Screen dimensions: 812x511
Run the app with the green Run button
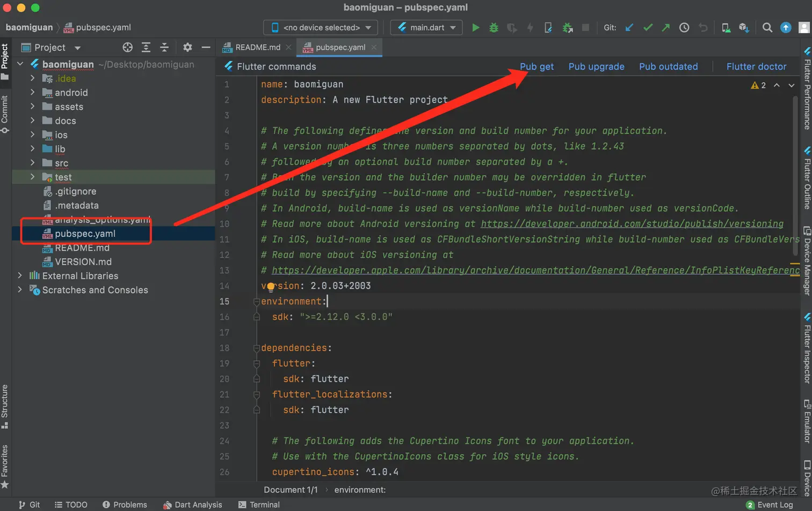pyautogui.click(x=475, y=27)
